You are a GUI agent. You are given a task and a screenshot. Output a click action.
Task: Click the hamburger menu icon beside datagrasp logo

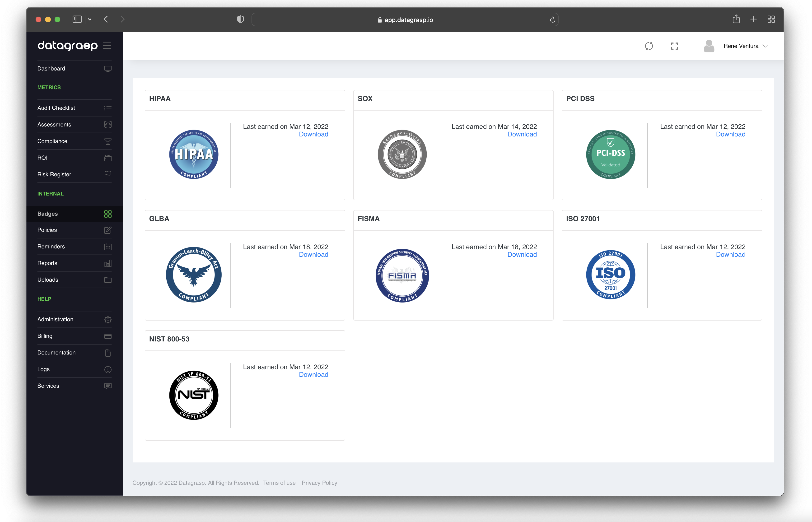pyautogui.click(x=107, y=45)
